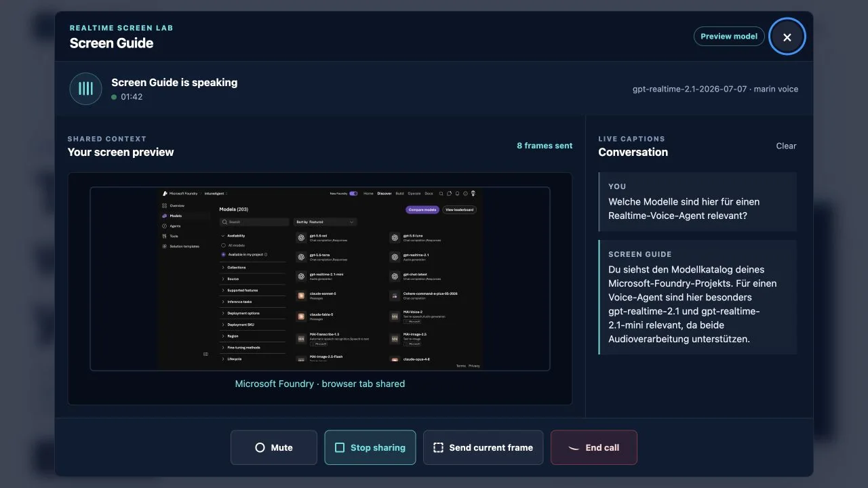868x488 pixels.
Task: Click the YOU caption message
Action: [698, 202]
